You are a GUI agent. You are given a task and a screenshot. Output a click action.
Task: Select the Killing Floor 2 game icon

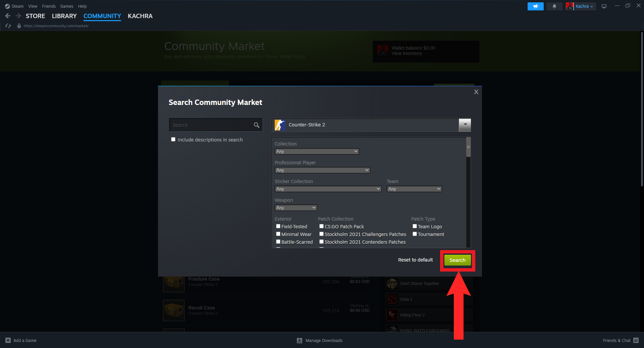pos(392,315)
